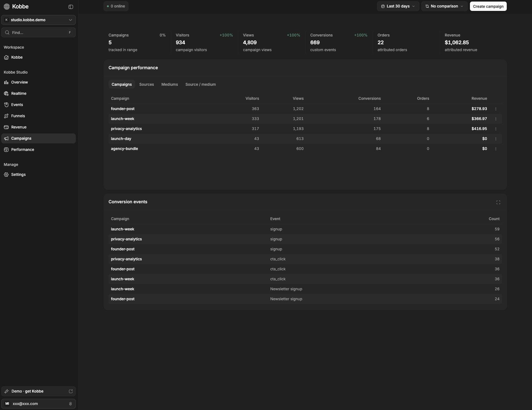Open row actions menu for launch-day
The width and height of the screenshot is (532, 410).
[496, 139]
